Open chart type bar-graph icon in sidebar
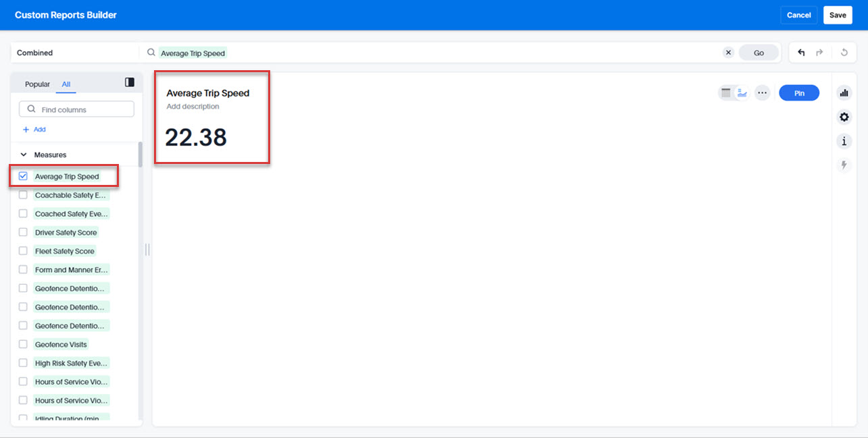The width and height of the screenshot is (868, 438). pyautogui.click(x=844, y=93)
